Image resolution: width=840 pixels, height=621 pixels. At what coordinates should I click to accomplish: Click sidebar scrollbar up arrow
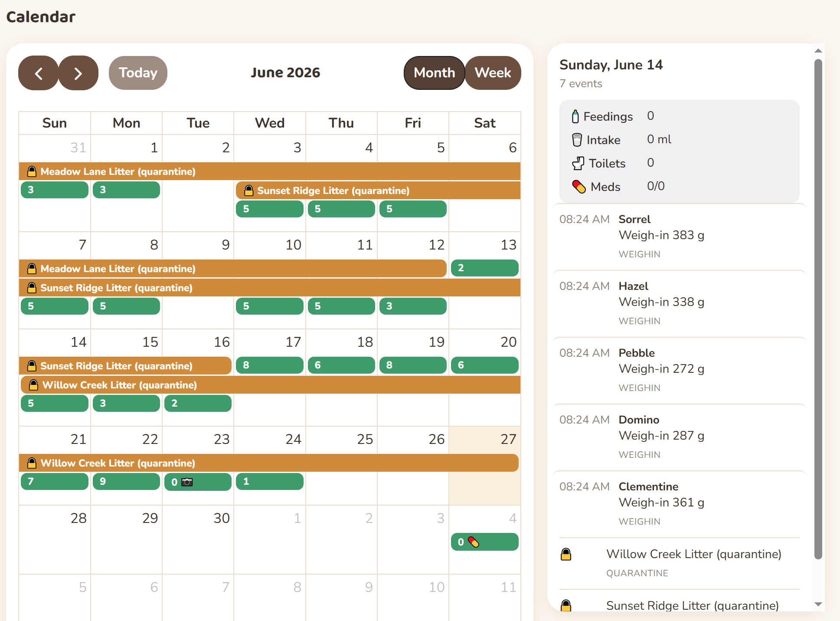pyautogui.click(x=818, y=51)
